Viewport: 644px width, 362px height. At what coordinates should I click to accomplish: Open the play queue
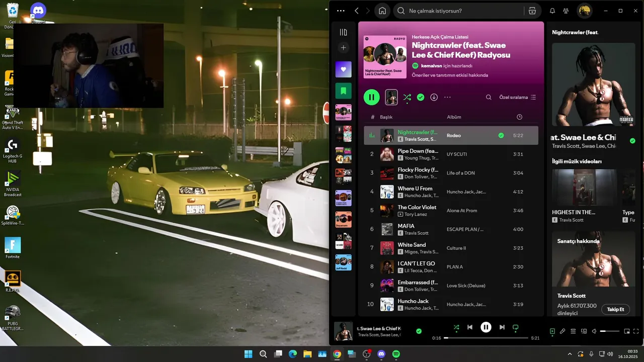(573, 331)
